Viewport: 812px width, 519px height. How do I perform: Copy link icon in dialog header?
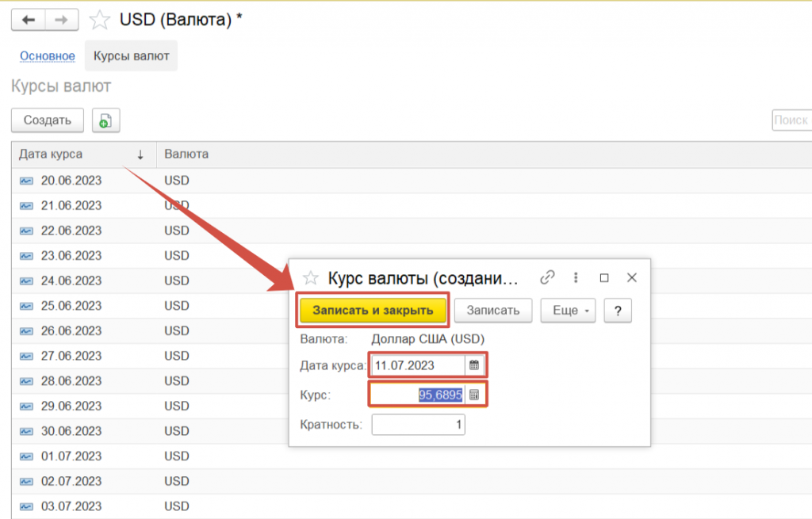[547, 277]
